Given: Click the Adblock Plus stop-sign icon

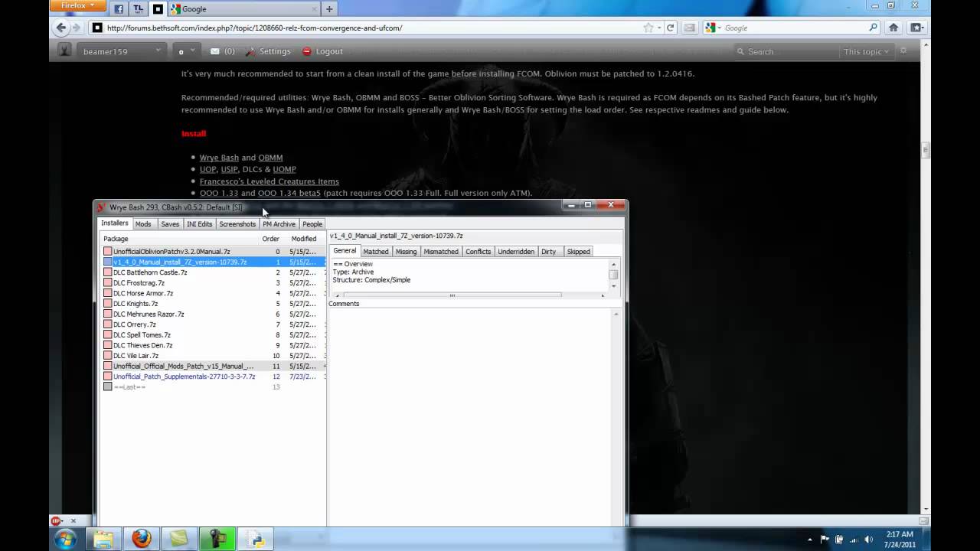Looking at the screenshot, I should coord(56,520).
